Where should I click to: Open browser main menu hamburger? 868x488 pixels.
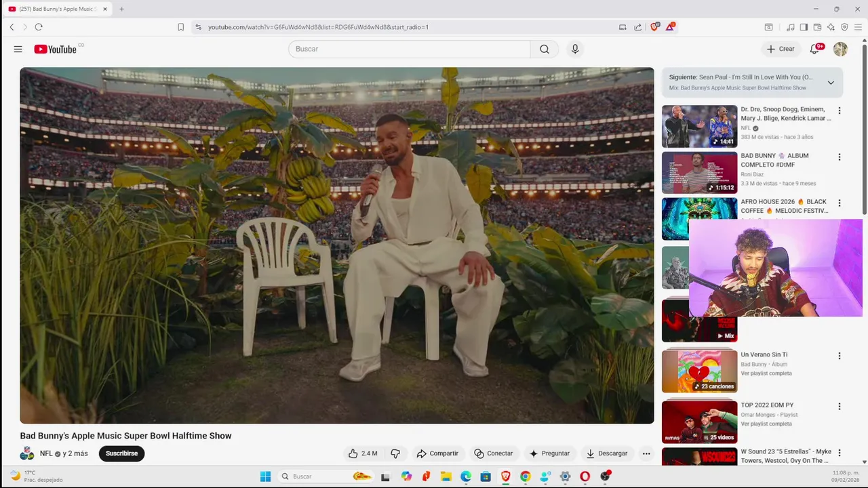[859, 27]
